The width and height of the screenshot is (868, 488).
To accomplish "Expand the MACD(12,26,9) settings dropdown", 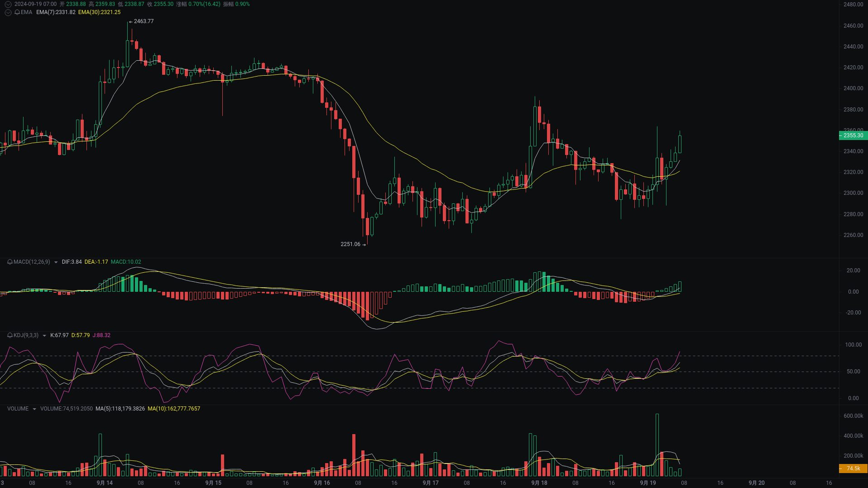I will tap(55, 262).
